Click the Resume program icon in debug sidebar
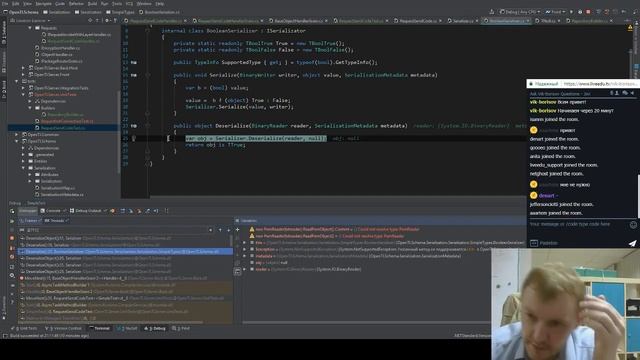The height and width of the screenshot is (360, 640). [12, 221]
